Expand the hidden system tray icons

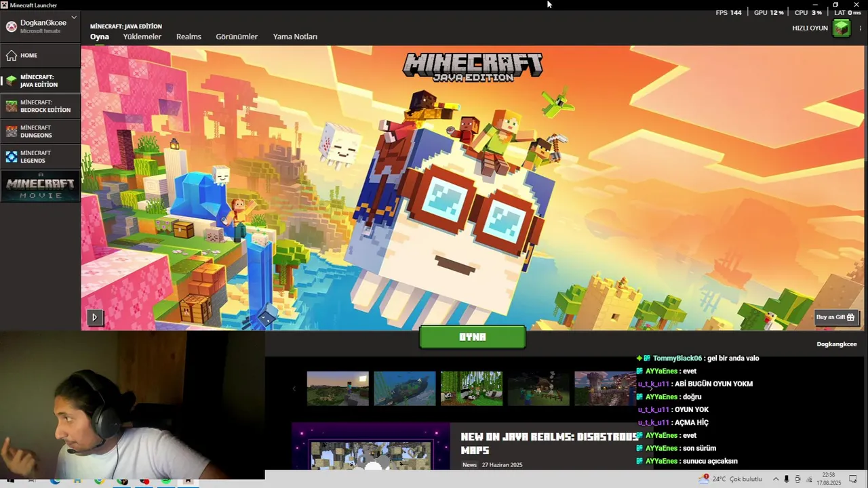pyautogui.click(x=776, y=479)
